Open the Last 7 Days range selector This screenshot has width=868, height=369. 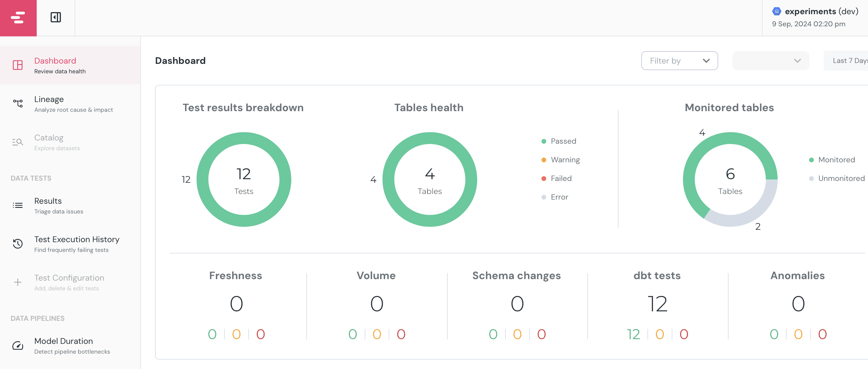click(x=846, y=61)
